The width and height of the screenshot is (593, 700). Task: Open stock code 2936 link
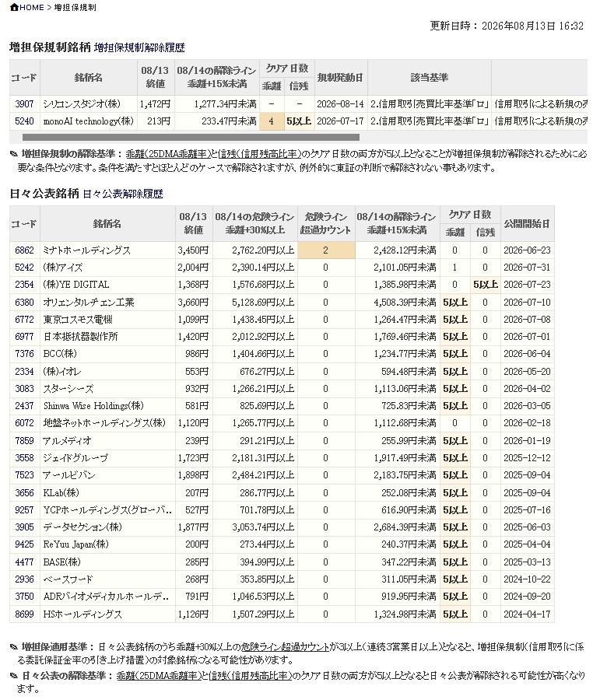(x=24, y=579)
